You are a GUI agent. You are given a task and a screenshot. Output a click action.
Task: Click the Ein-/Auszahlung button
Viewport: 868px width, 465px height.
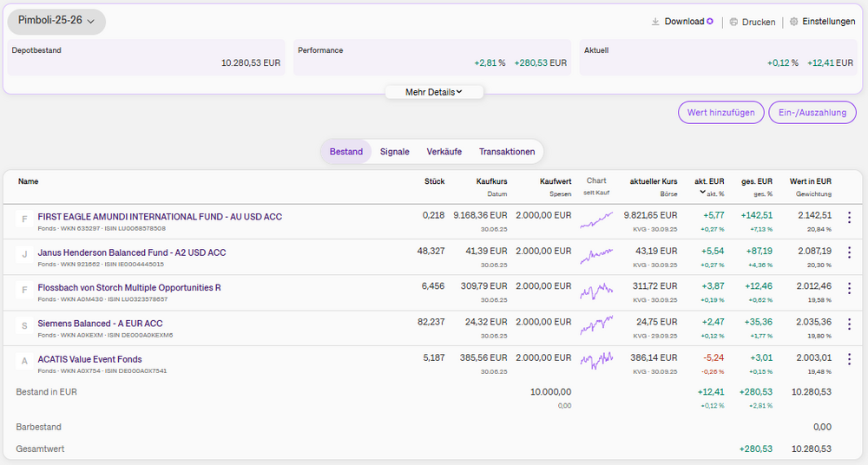click(812, 113)
